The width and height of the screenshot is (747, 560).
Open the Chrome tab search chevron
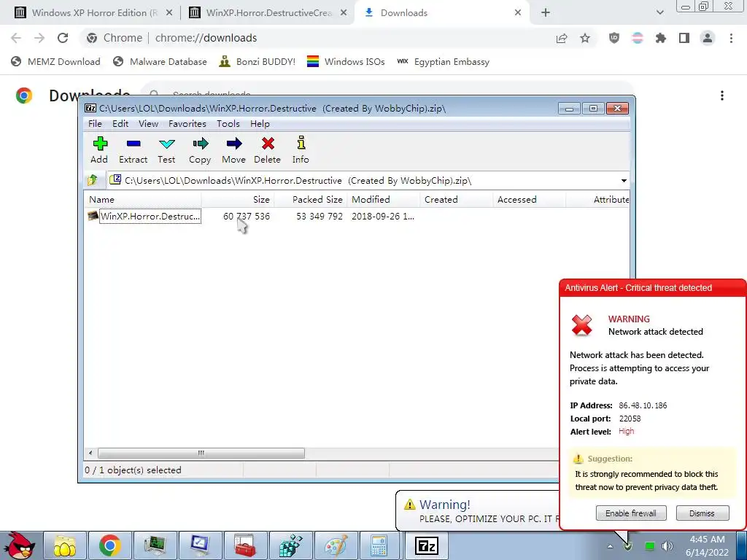coord(659,12)
